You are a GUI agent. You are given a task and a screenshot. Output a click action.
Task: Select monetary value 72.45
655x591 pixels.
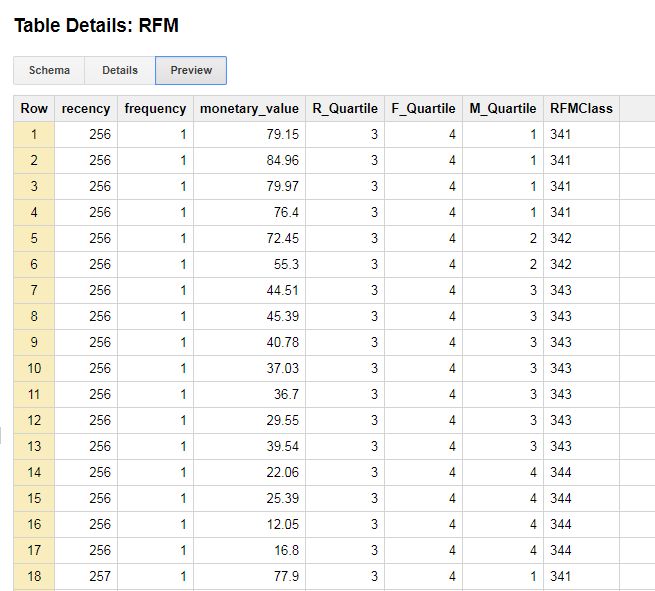coord(282,238)
